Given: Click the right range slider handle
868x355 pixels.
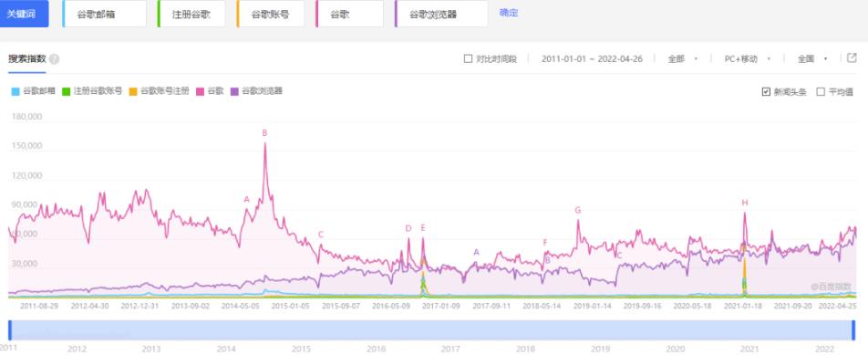Looking at the screenshot, I should (x=853, y=330).
